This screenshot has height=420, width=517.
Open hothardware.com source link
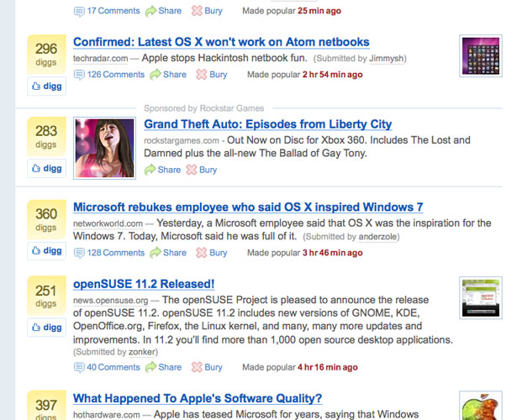click(x=107, y=415)
